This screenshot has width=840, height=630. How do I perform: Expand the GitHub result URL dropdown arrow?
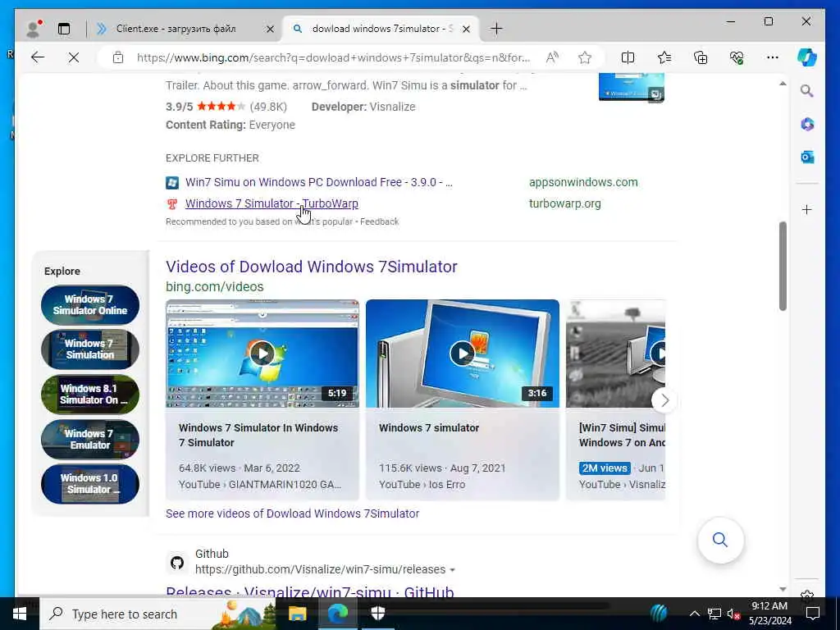(x=453, y=570)
